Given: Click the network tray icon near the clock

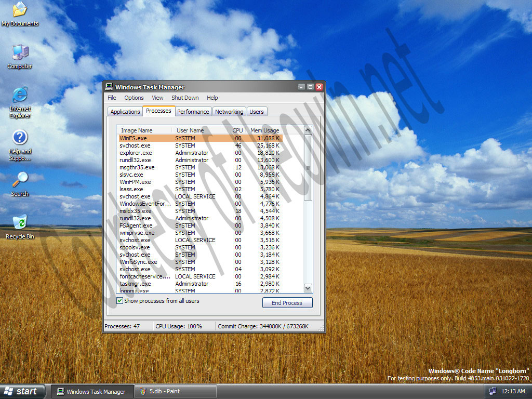Looking at the screenshot, I should [x=493, y=391].
